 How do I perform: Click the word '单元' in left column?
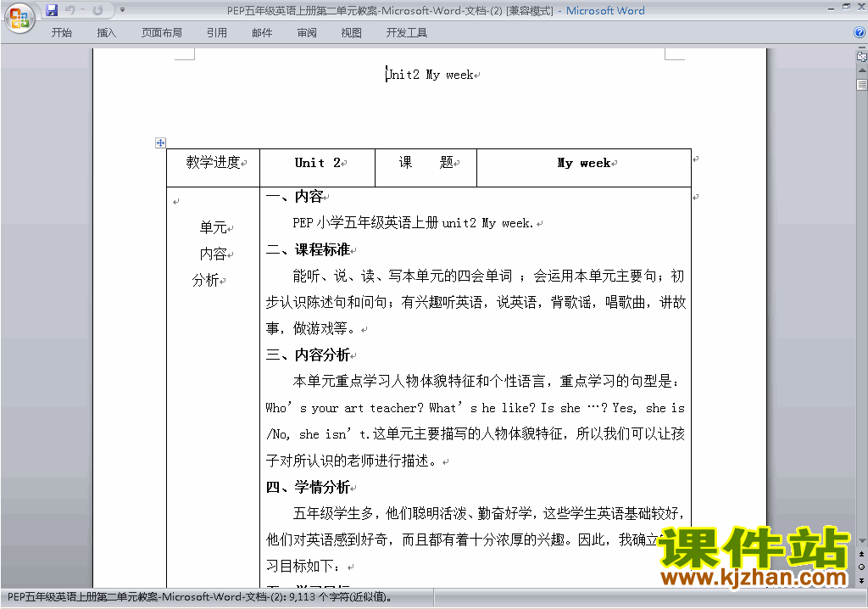click(x=213, y=228)
